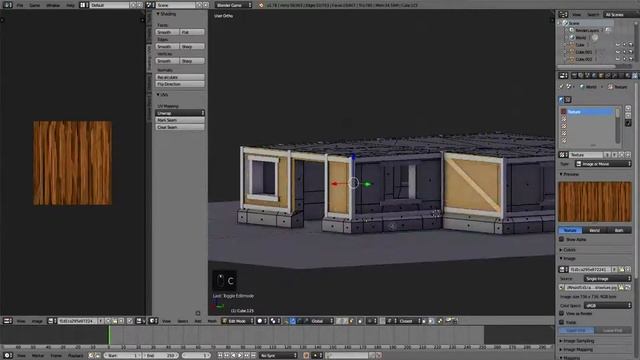
Task: Enable the View as Render checkbox
Action: click(562, 313)
